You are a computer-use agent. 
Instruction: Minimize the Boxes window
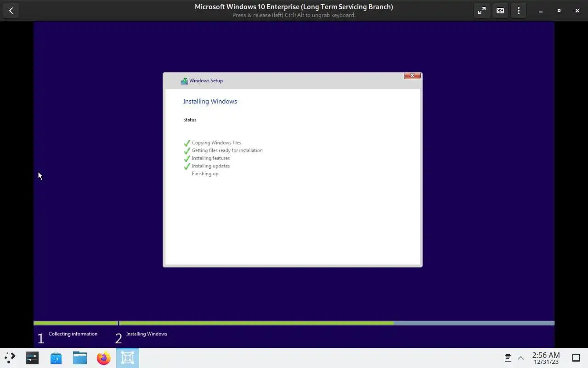(541, 11)
